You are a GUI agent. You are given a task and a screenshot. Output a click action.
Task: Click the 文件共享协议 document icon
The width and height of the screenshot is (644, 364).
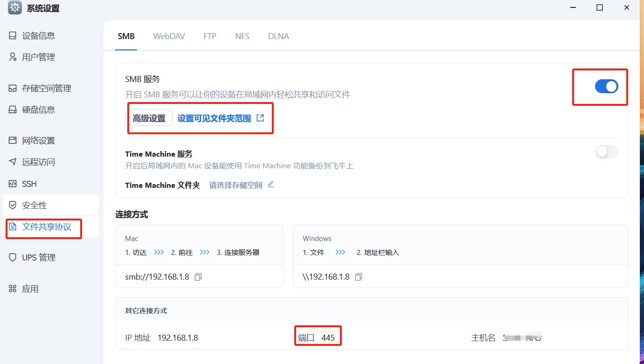point(13,227)
